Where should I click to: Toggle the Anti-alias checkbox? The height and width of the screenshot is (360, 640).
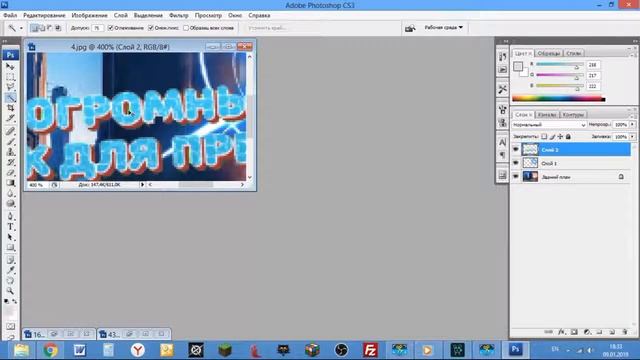pyautogui.click(x=111, y=28)
